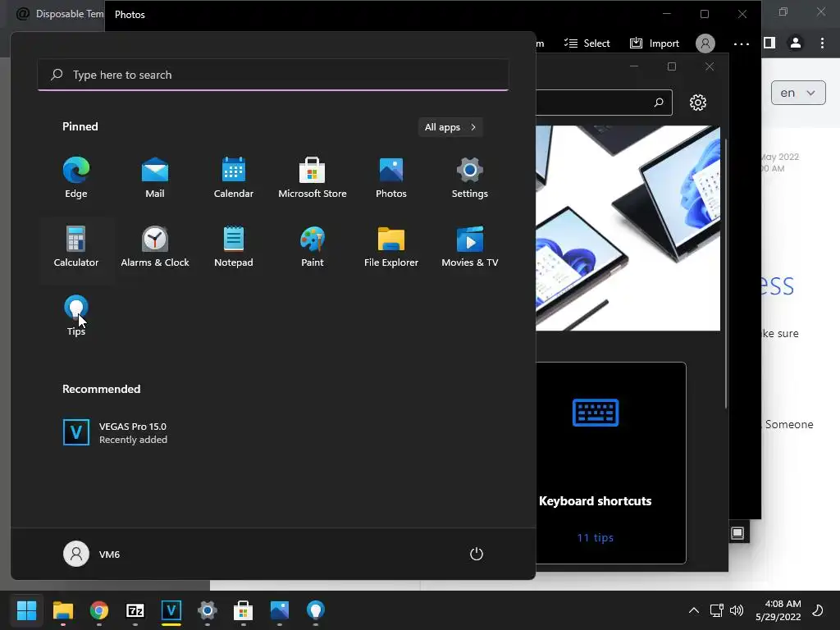
Task: Click Tips window vertical scrollbar
Action: pyautogui.click(x=726, y=273)
